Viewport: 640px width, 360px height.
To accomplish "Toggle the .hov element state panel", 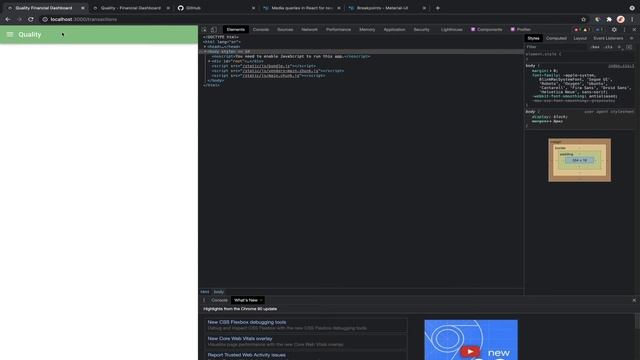I will [x=595, y=47].
